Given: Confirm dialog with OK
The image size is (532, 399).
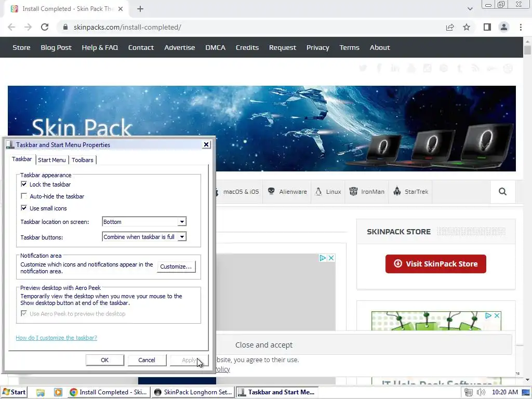Looking at the screenshot, I should (105, 360).
